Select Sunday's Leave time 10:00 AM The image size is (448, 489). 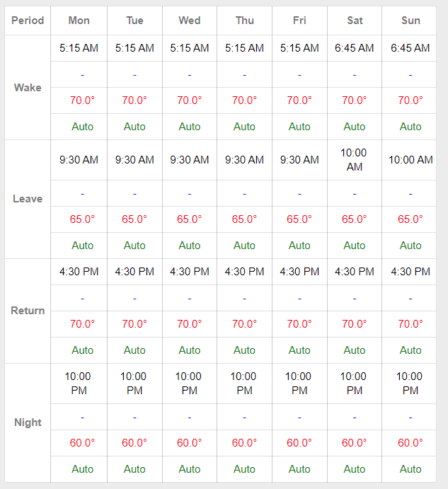pyautogui.click(x=410, y=160)
